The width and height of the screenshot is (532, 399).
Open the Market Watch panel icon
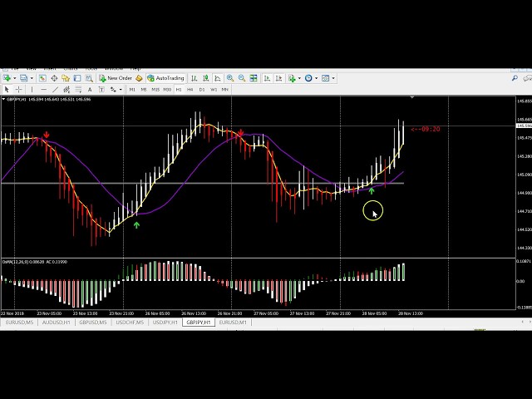click(x=43, y=78)
